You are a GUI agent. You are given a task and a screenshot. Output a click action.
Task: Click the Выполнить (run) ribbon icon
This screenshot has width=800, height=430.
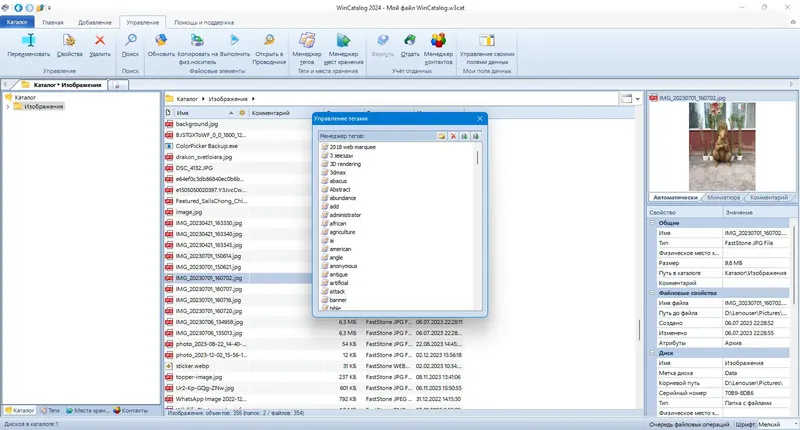(235, 40)
